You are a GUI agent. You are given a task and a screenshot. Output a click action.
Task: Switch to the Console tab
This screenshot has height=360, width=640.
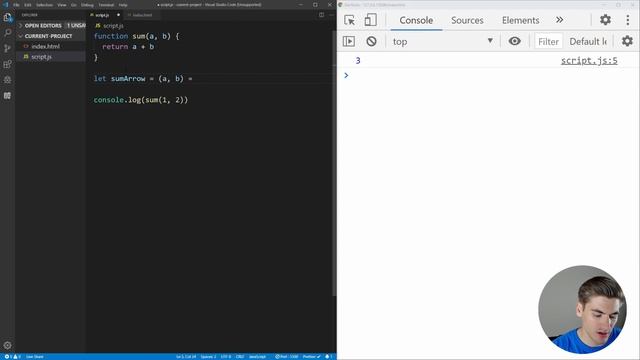416,20
